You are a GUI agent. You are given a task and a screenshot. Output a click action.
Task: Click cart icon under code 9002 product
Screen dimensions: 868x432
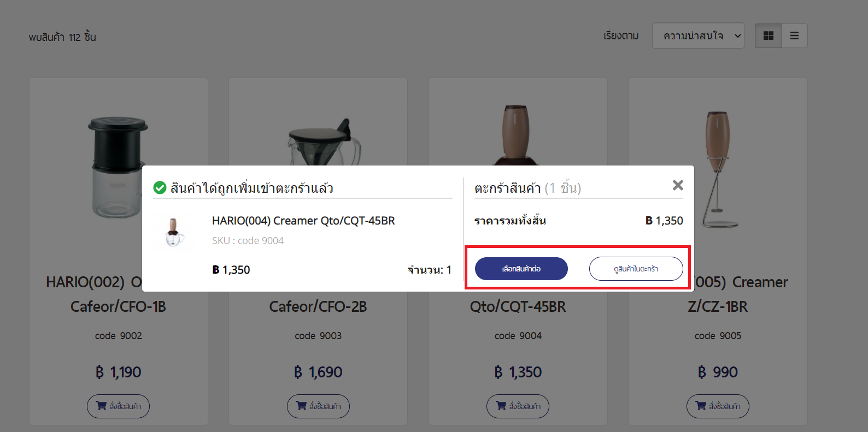[x=102, y=406]
